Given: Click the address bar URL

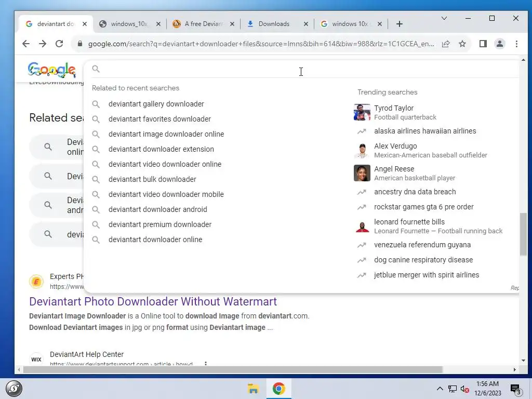Looking at the screenshot, I should click(x=261, y=44).
